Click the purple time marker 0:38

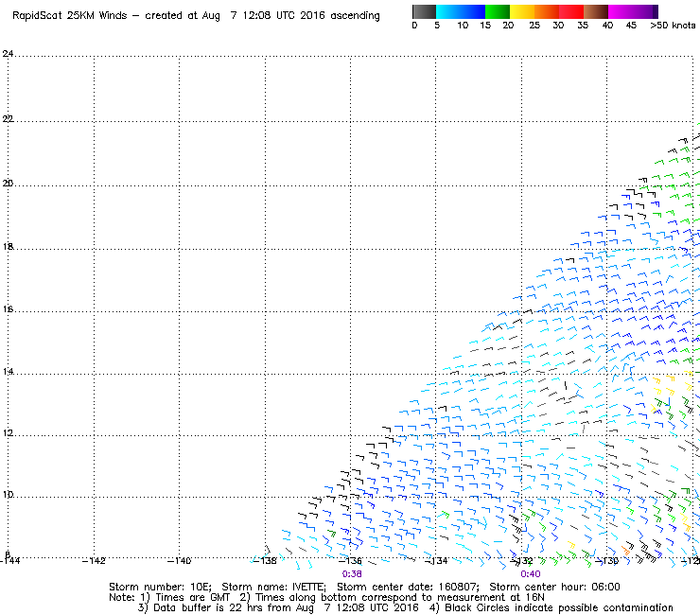click(352, 574)
